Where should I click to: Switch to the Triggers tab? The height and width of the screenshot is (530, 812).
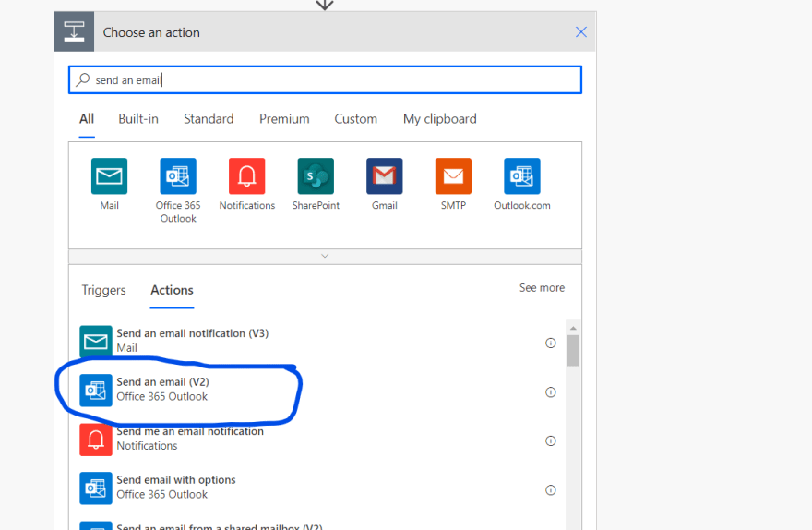[103, 290]
